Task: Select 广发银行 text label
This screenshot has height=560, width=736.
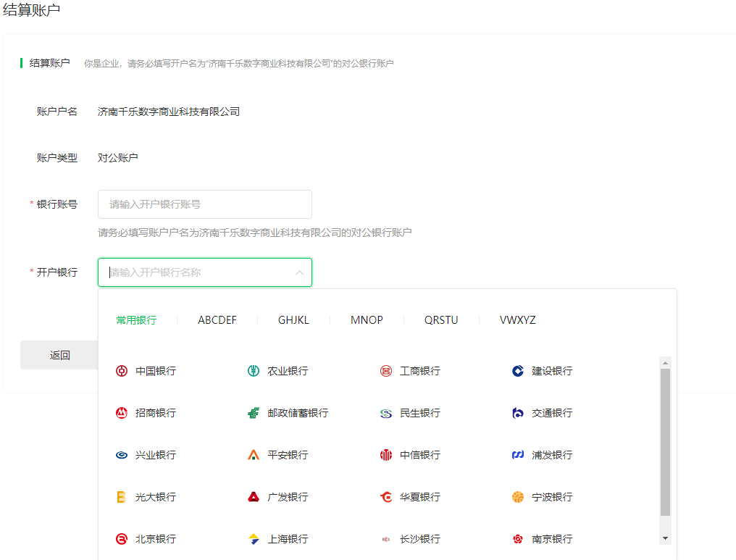Action: (288, 497)
